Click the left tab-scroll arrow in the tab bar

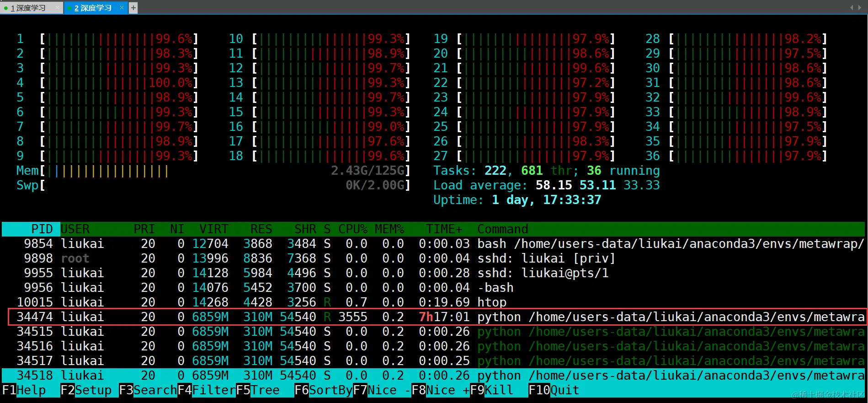tap(852, 7)
